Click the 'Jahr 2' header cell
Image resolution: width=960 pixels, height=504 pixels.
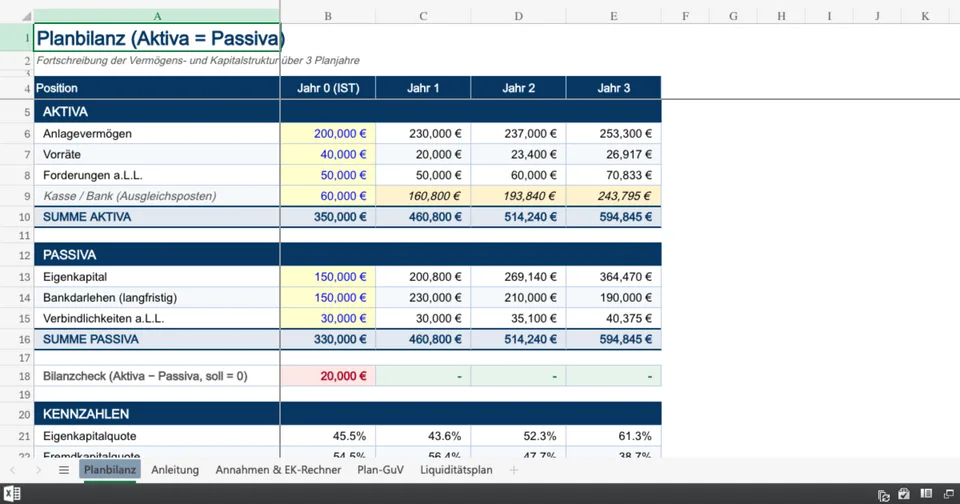click(519, 88)
